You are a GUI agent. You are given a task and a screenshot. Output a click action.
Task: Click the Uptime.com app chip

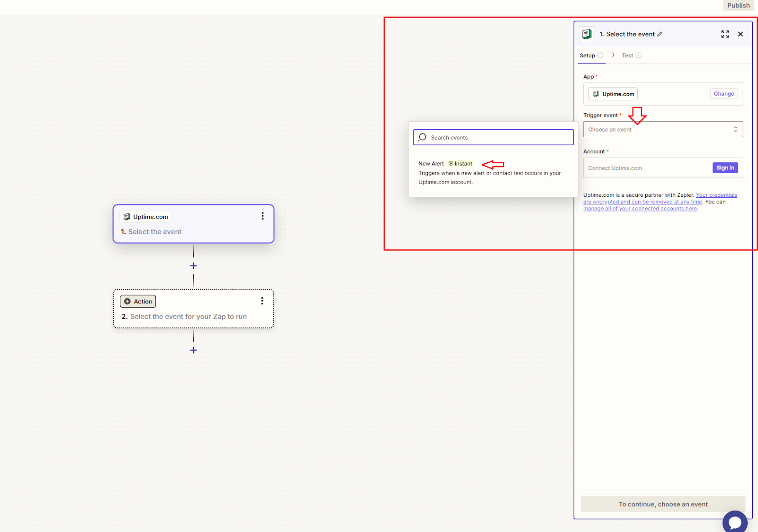(613, 94)
